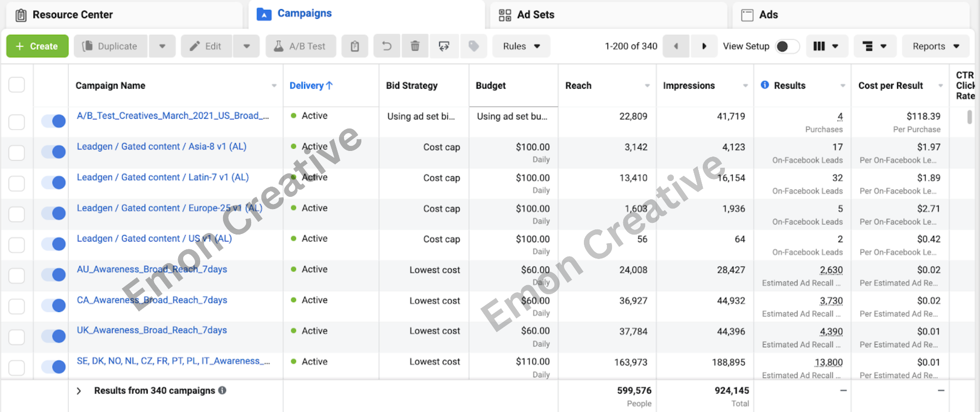Click the Ad Sets grid icon
Image resolution: width=980 pixels, height=412 pixels.
[x=505, y=15]
